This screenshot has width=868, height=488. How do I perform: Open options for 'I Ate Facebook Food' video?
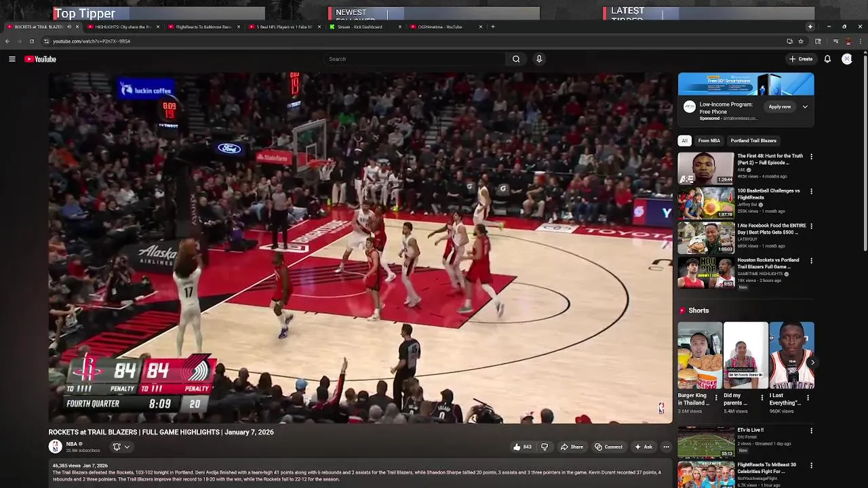811,226
